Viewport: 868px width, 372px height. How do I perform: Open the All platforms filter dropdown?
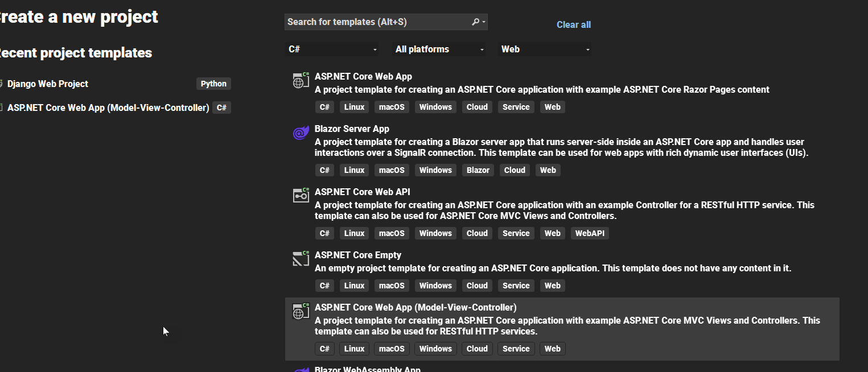[439, 49]
